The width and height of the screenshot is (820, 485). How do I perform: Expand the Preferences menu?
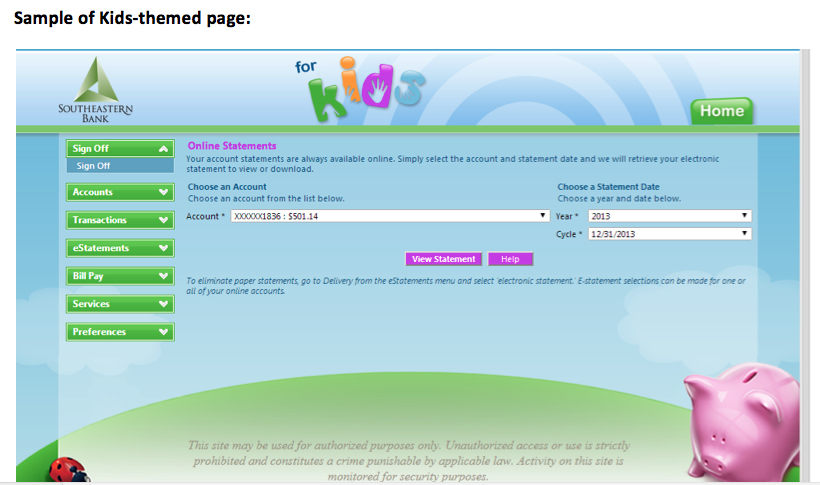[x=120, y=332]
